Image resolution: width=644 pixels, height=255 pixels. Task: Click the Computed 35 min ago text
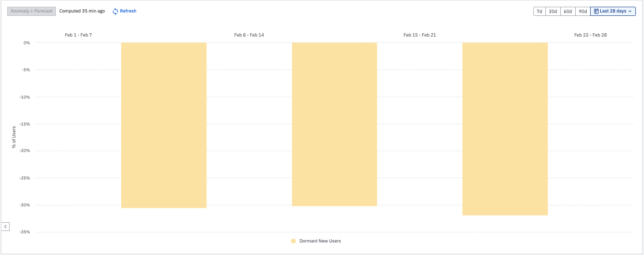[x=82, y=11]
